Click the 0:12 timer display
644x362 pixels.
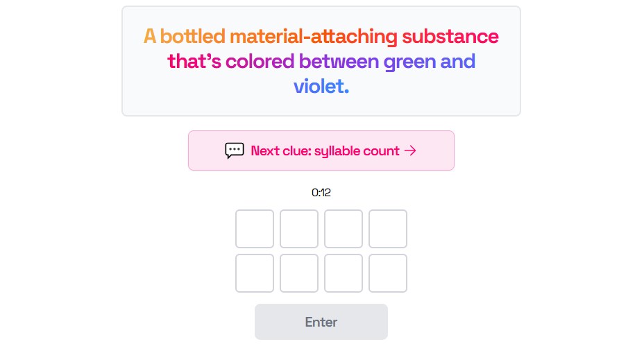point(321,193)
